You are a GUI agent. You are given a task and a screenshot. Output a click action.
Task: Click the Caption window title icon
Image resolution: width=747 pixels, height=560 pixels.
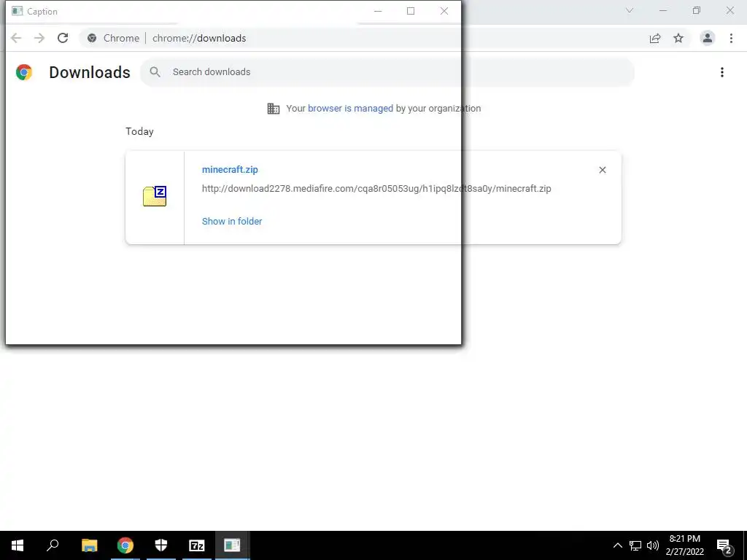(18, 11)
